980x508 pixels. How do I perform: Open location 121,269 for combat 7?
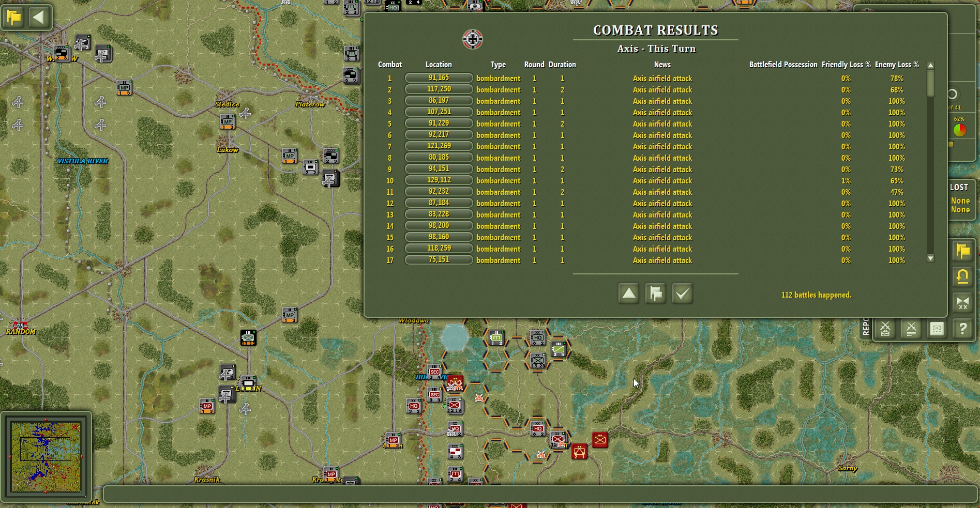(x=439, y=146)
